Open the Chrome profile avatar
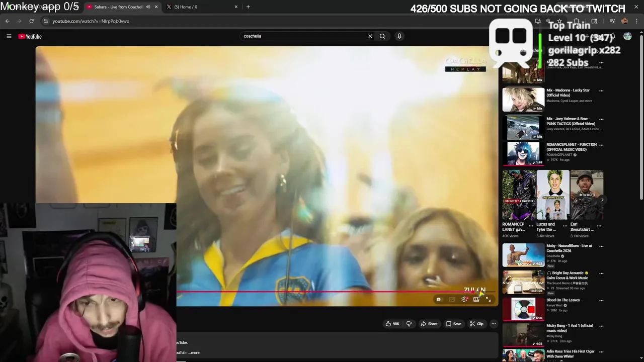644x362 pixels. [x=624, y=21]
